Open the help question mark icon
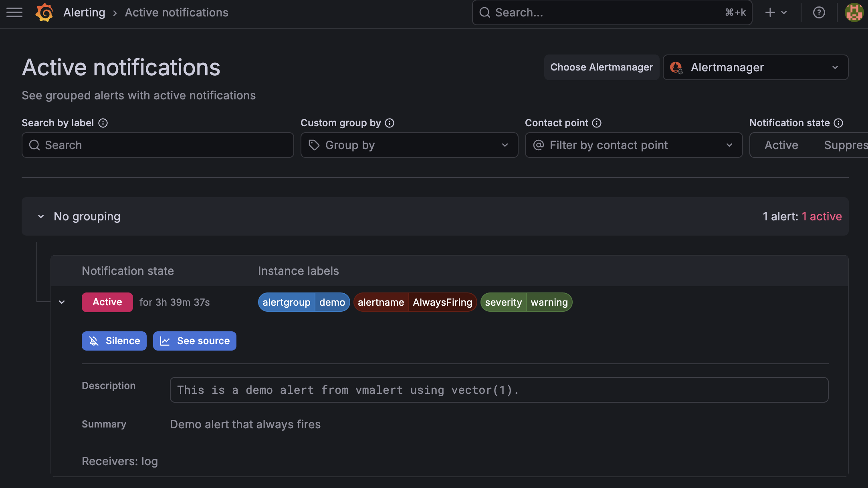The image size is (868, 488). point(819,12)
